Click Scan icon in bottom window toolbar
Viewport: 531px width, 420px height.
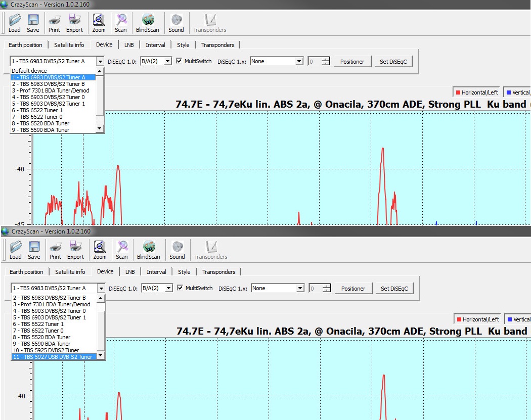[121, 247]
